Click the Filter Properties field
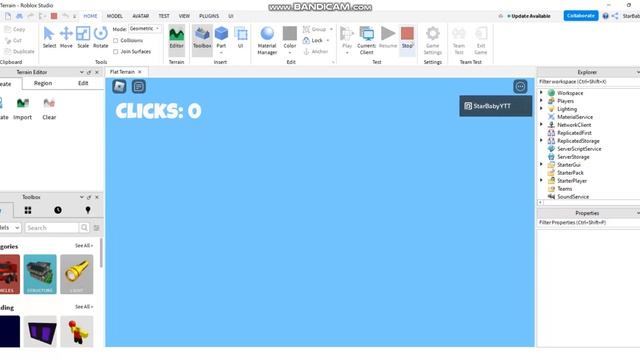This screenshot has height=360, width=640. pos(588,222)
